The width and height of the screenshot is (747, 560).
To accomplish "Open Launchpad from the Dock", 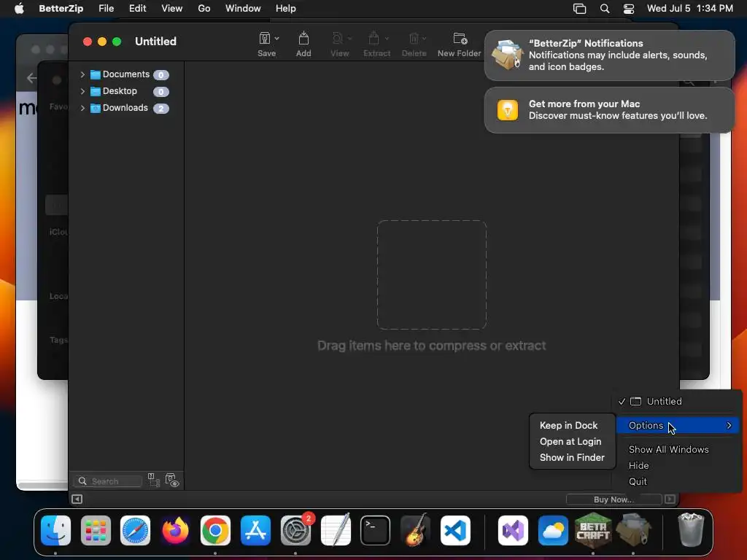I will tap(96, 530).
